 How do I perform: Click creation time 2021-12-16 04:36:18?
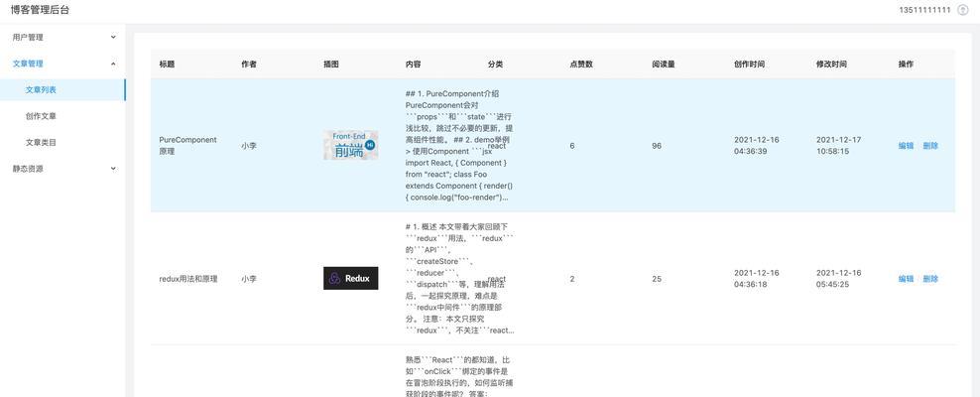(757, 279)
